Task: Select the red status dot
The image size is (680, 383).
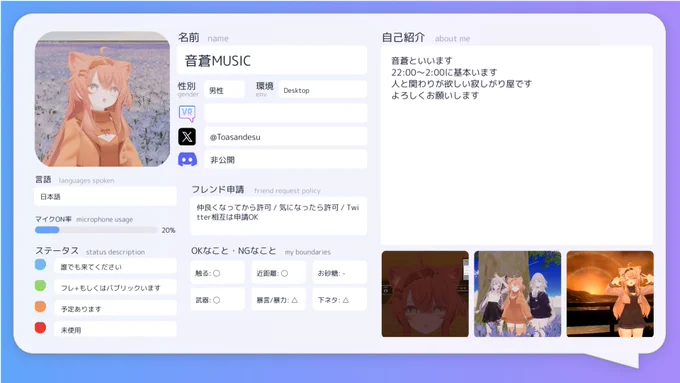Action: (x=40, y=327)
